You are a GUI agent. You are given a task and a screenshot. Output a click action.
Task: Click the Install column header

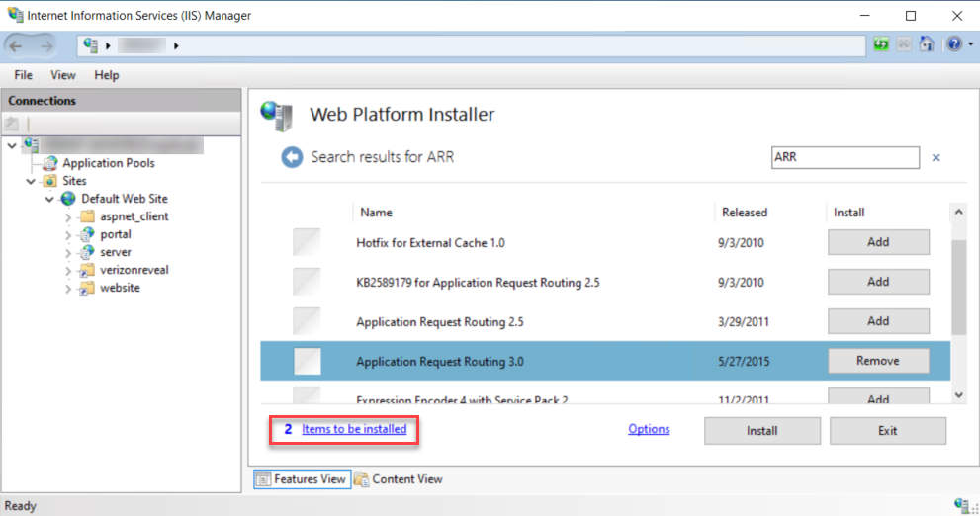[x=848, y=213]
